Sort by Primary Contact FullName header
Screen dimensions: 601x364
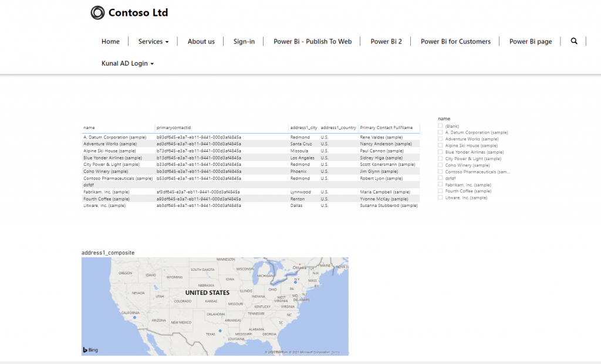click(386, 127)
